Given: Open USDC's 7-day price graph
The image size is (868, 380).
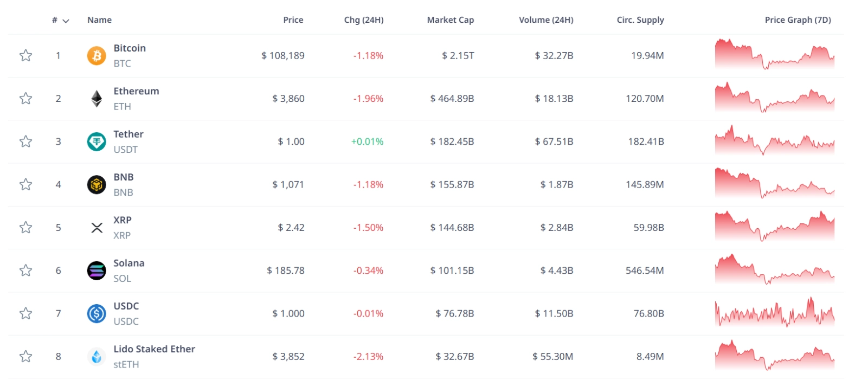Looking at the screenshot, I should (774, 313).
